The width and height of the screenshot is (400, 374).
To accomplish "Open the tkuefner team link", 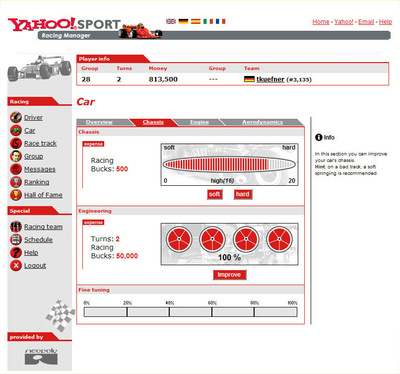I will [x=270, y=79].
